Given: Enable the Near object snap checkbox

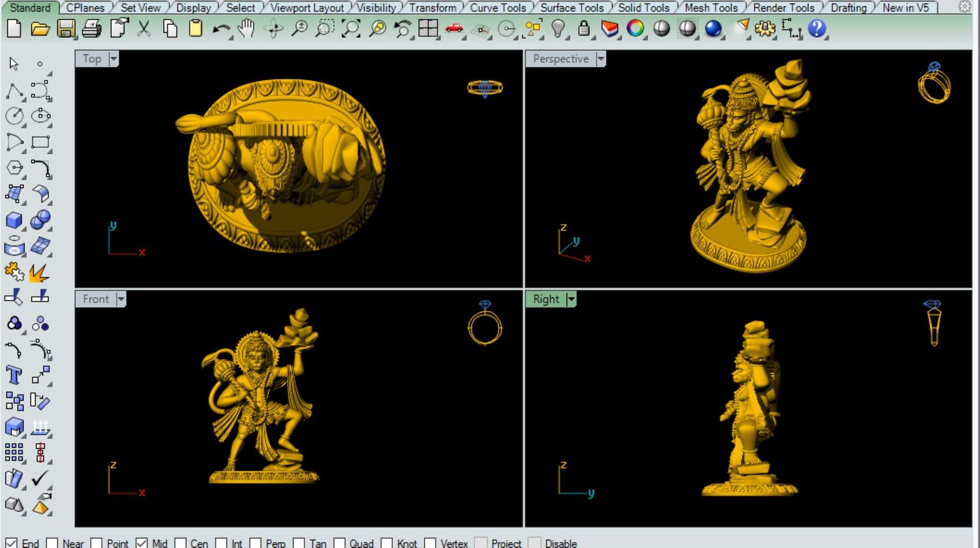Looking at the screenshot, I should (x=53, y=543).
